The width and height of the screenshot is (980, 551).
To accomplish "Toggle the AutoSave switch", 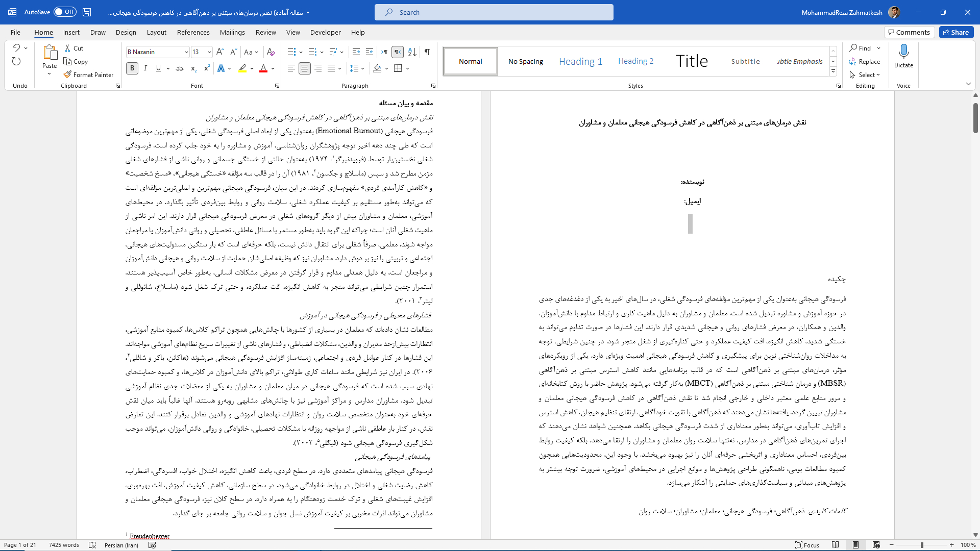I will pos(65,12).
